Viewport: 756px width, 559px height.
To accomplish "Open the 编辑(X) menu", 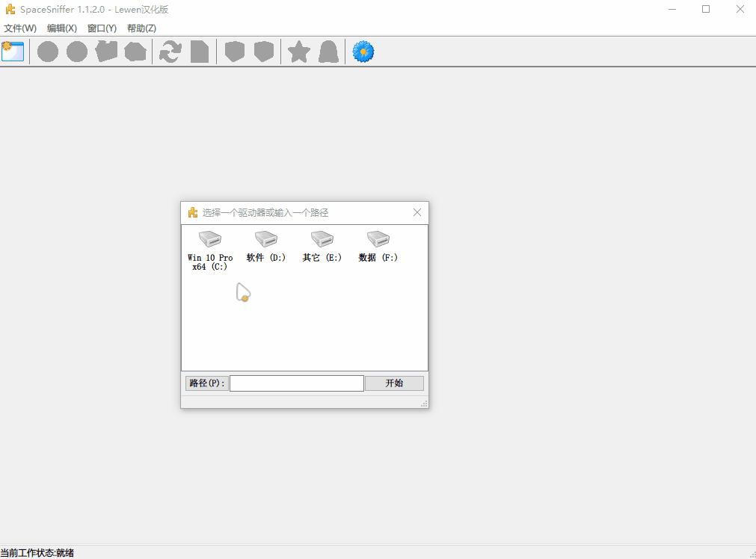I will 61,28.
